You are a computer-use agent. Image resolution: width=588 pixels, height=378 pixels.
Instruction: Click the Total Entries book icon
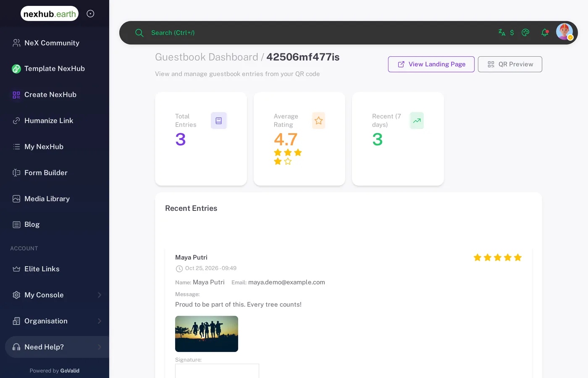219,121
